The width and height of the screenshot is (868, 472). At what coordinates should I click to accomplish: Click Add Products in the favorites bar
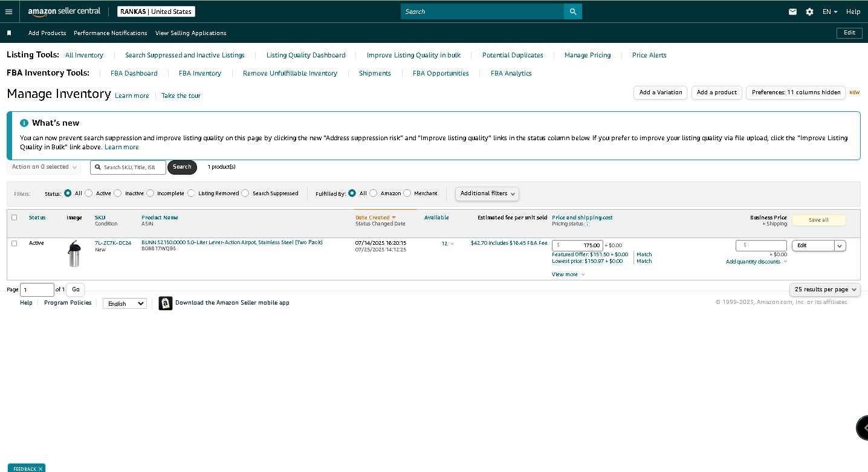tap(47, 33)
